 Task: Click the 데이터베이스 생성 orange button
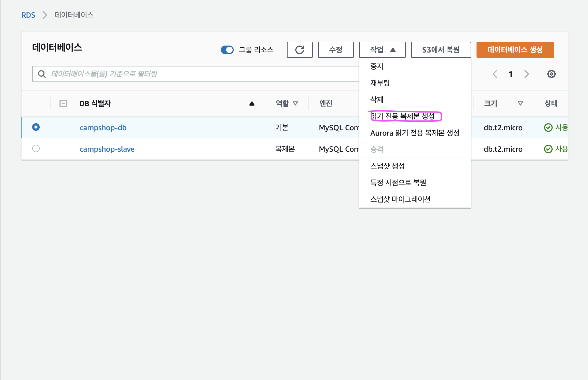click(515, 50)
